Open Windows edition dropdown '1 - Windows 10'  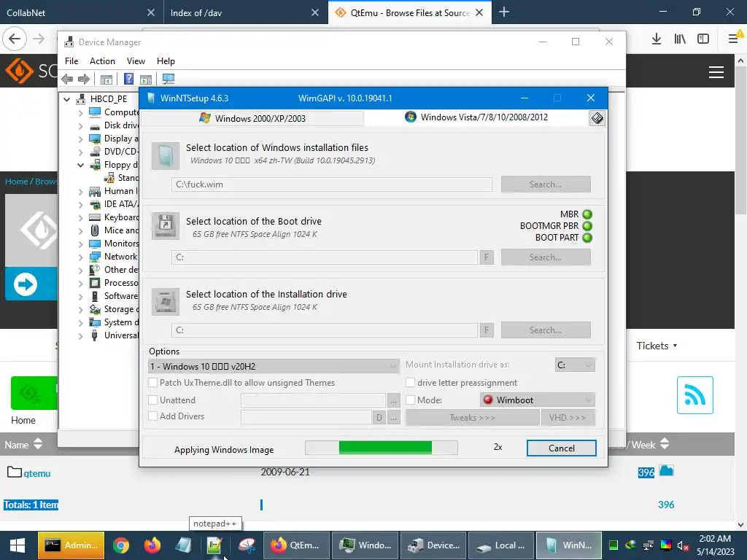point(274,366)
